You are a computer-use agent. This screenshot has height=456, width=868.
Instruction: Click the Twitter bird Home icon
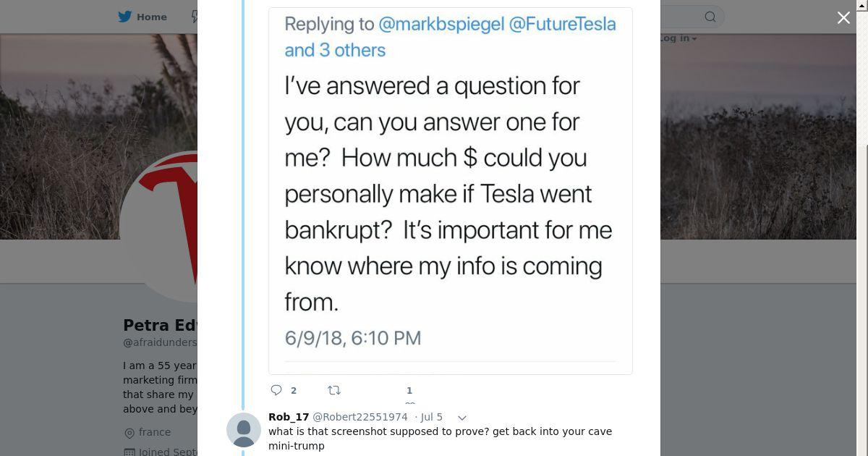click(x=125, y=17)
